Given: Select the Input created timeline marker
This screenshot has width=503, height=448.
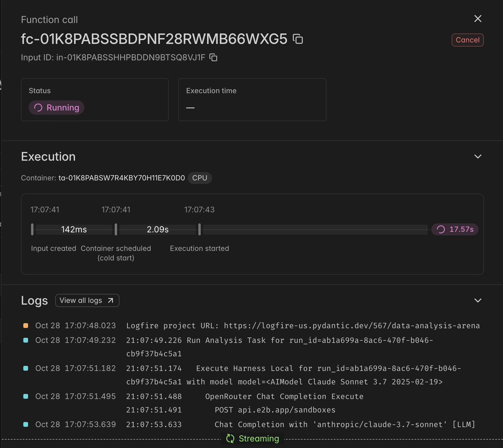Looking at the screenshot, I should tap(32, 229).
